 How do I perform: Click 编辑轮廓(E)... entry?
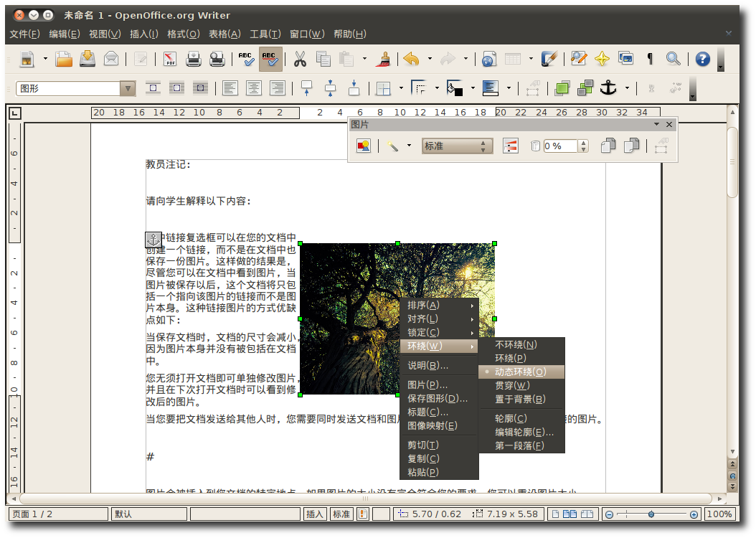point(521,432)
